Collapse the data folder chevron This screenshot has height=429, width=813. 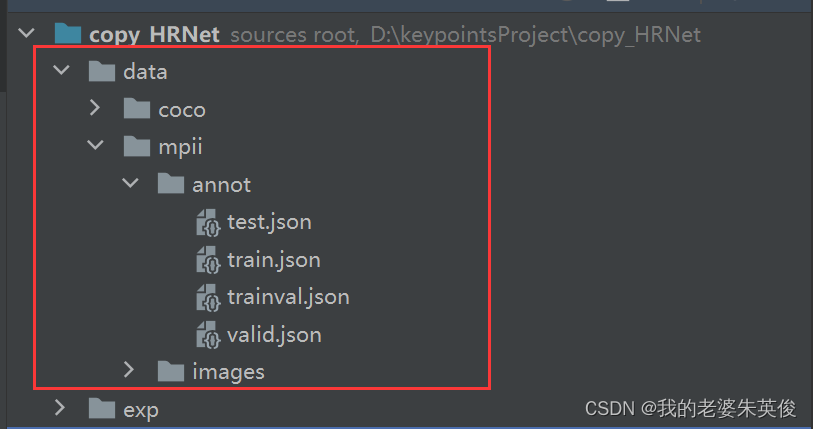61,70
